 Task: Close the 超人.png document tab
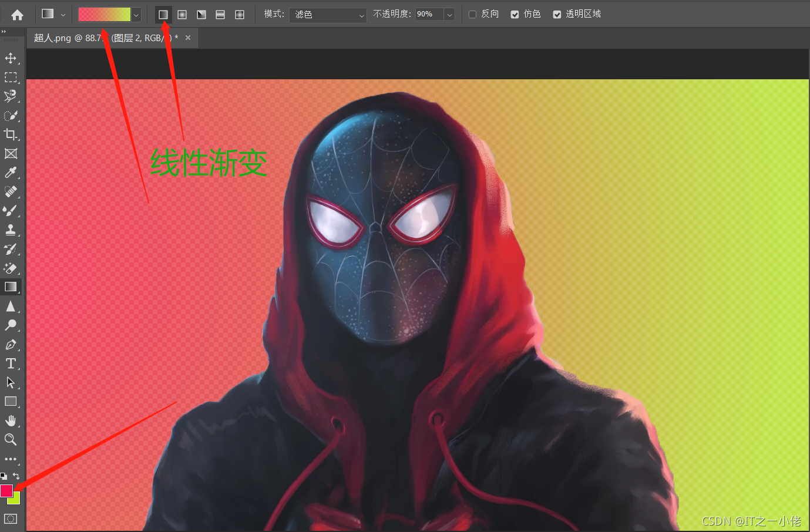(x=188, y=38)
